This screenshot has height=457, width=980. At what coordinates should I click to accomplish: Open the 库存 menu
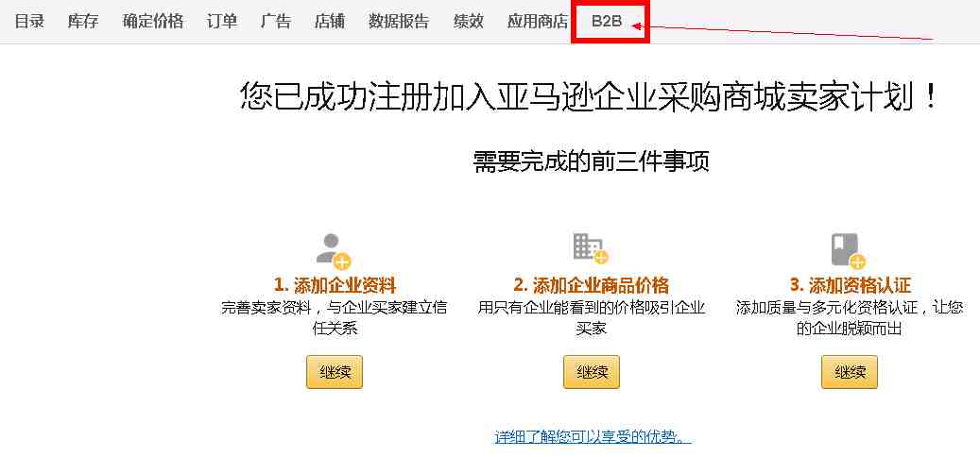(83, 21)
